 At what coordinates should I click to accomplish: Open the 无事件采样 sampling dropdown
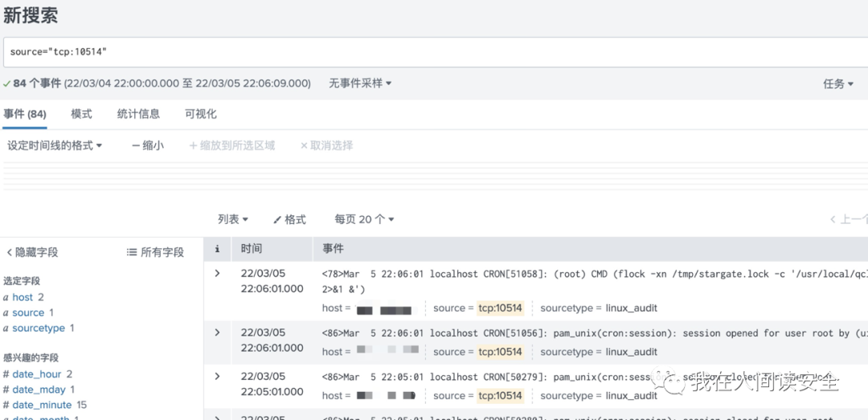point(360,84)
